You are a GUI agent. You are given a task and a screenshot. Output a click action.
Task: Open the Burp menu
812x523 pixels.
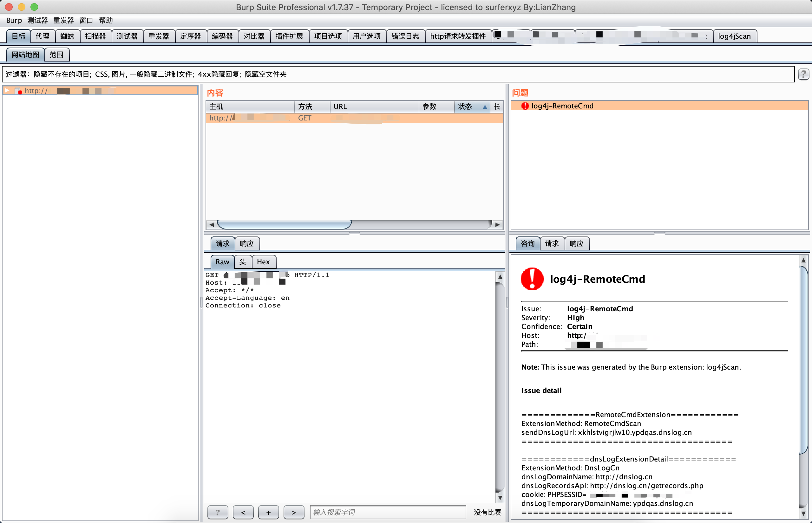(14, 20)
